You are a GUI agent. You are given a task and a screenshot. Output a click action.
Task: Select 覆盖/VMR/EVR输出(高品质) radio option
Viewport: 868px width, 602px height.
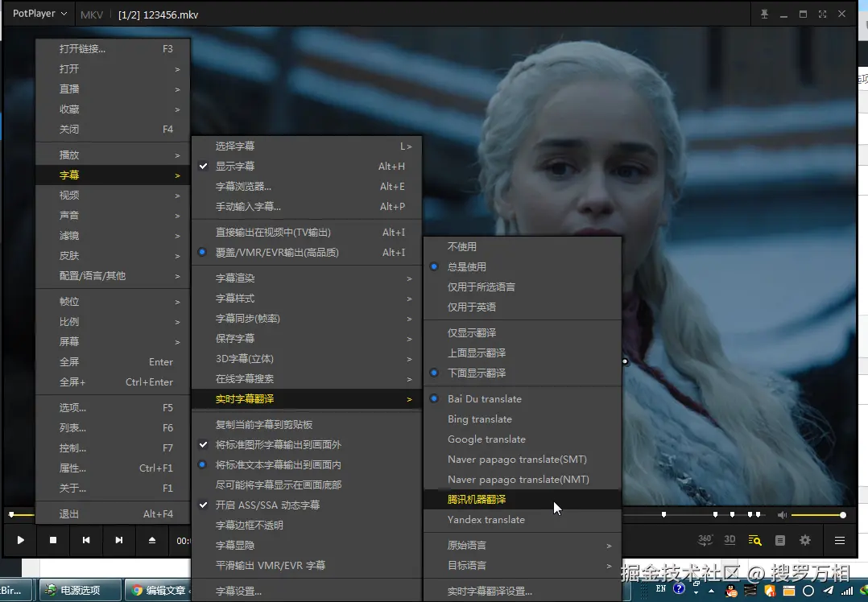(x=307, y=253)
